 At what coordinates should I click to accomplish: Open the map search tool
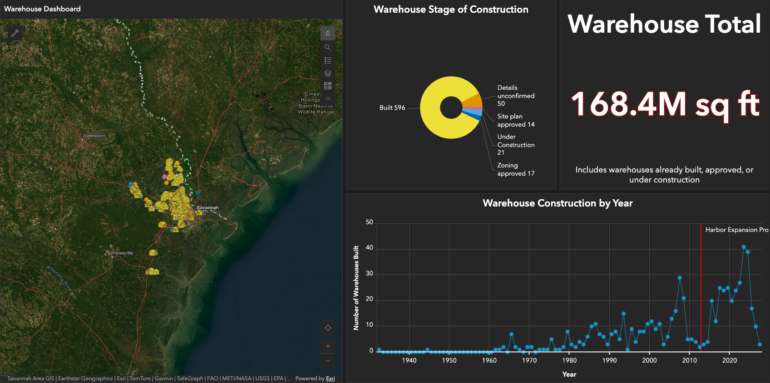[328, 47]
